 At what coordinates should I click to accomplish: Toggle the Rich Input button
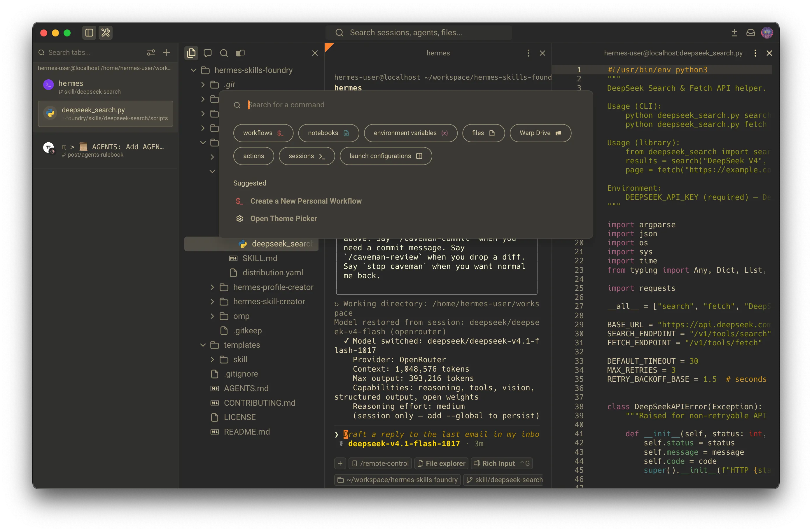502,463
